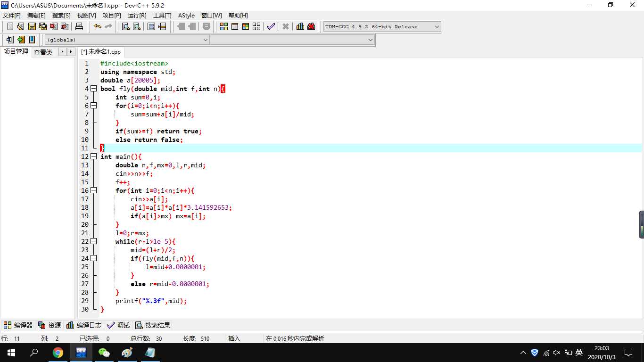This screenshot has height=362, width=644.
Task: Collapse the for loop fold at line 16
Action: coord(93,190)
